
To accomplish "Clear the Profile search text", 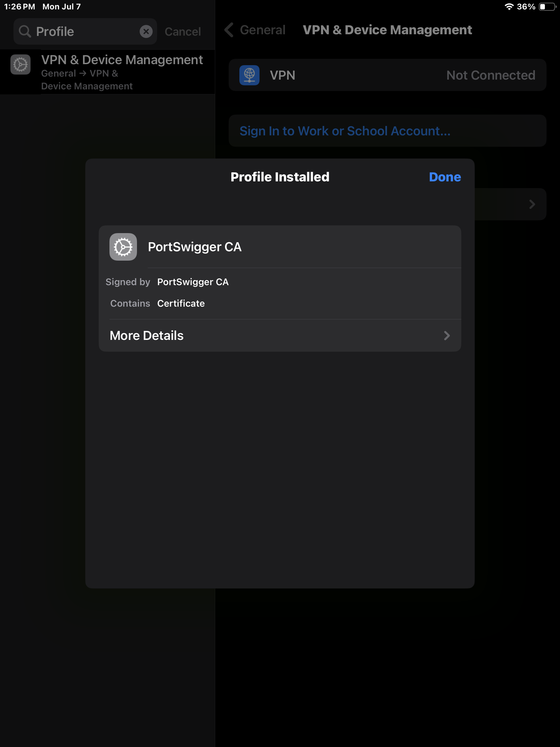I will click(146, 32).
